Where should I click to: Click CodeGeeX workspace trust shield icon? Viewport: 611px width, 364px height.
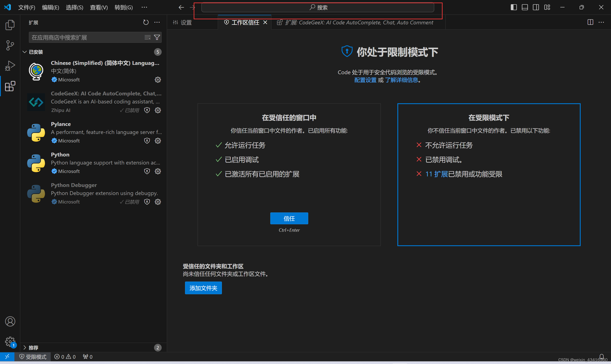pyautogui.click(x=147, y=110)
